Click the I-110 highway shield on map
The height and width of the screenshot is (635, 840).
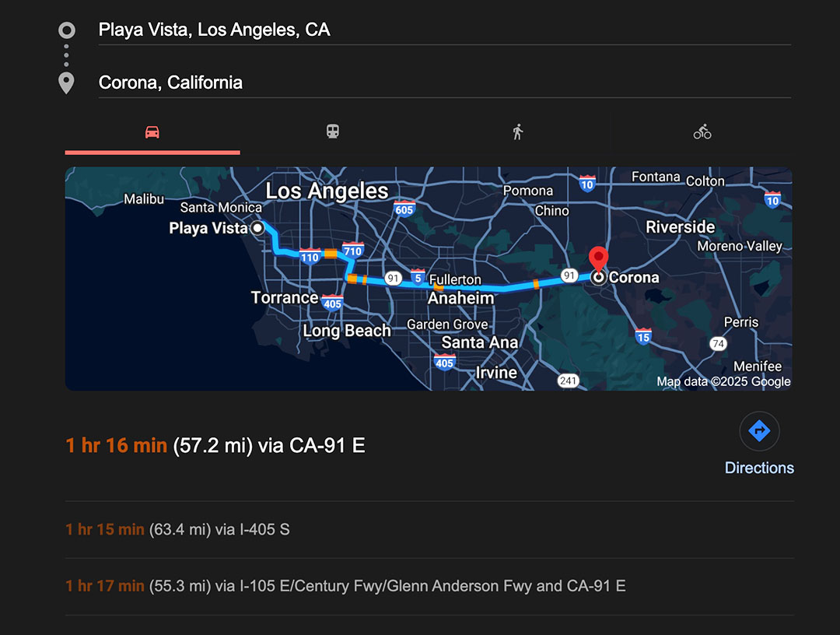(x=310, y=257)
